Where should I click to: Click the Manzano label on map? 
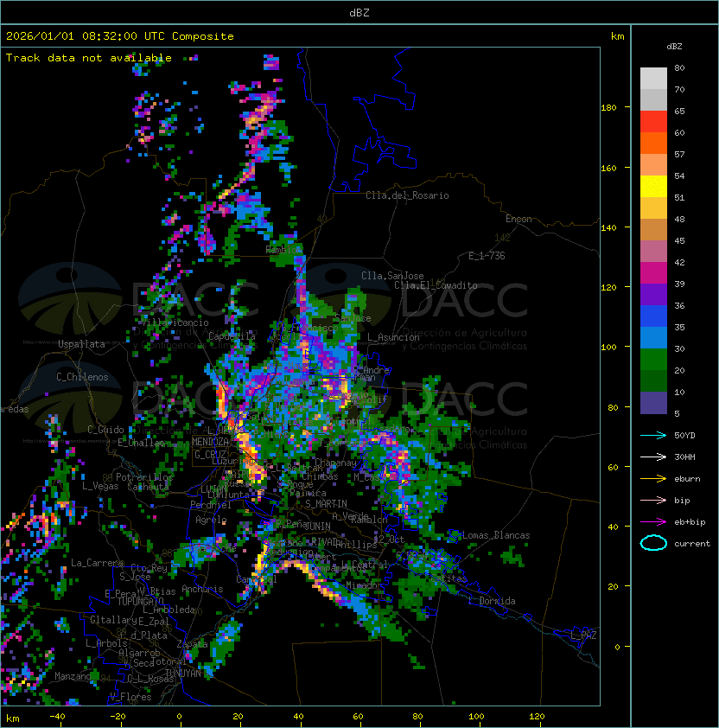[x=73, y=676]
